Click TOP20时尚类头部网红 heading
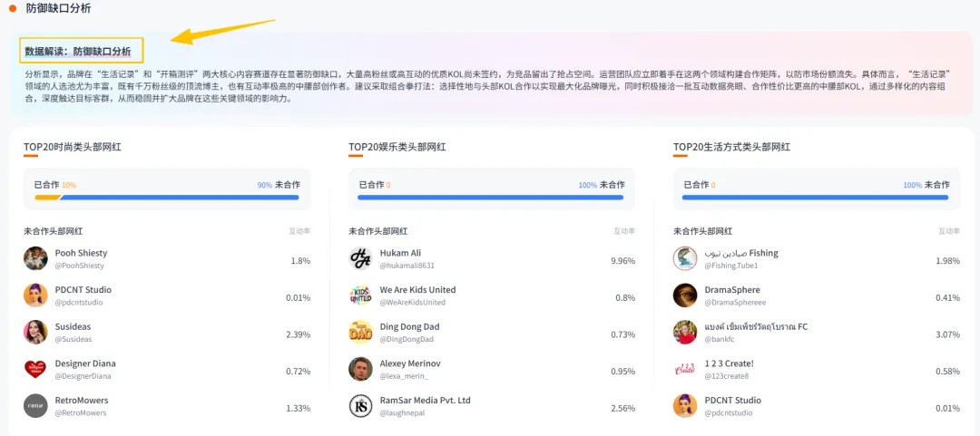This screenshot has height=436, width=980. click(73, 147)
